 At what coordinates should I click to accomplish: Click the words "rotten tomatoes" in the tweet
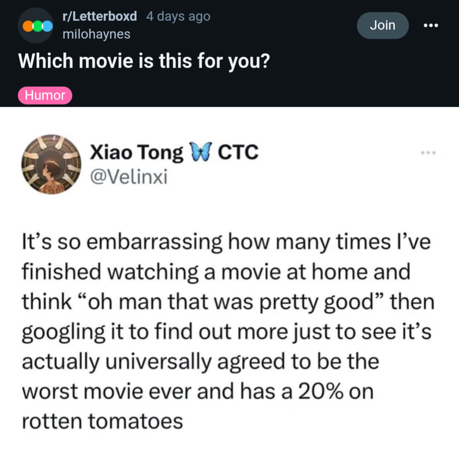[x=102, y=421]
